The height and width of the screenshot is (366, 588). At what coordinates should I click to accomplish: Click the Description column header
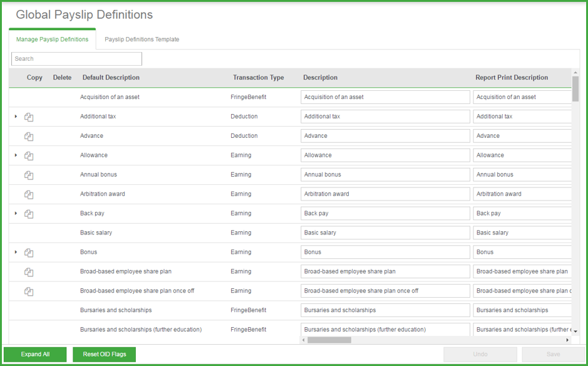(320, 77)
